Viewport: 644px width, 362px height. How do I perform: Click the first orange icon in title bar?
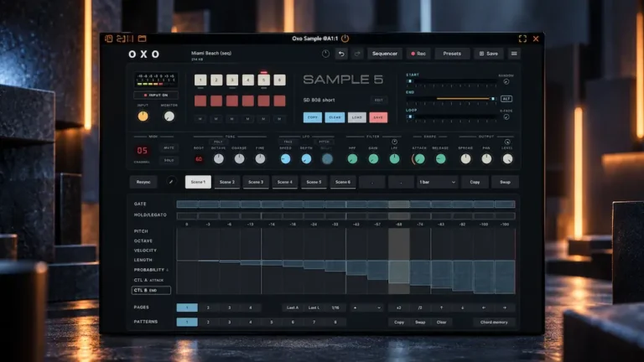click(x=109, y=39)
